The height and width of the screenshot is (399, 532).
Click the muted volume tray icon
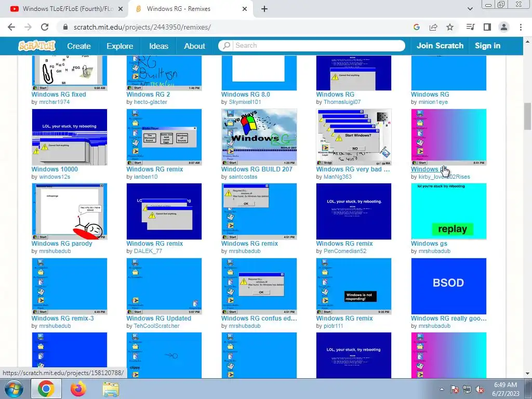[480, 389]
